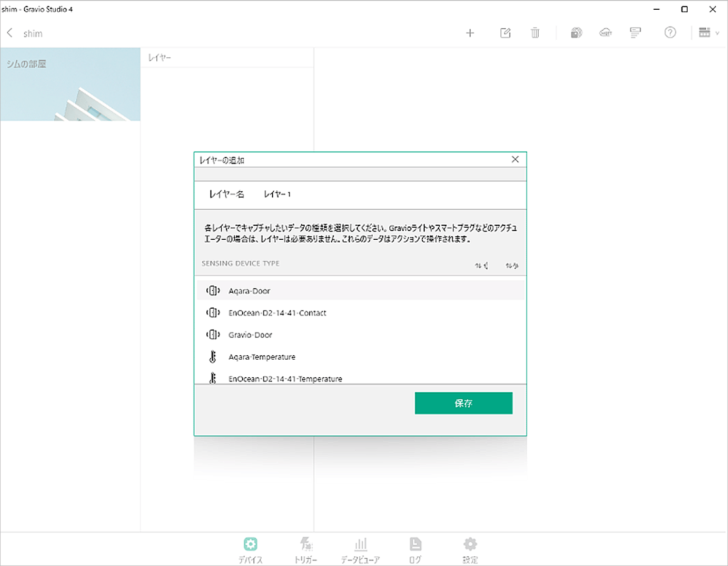Click the Gravio-Door door sensor icon

(213, 334)
